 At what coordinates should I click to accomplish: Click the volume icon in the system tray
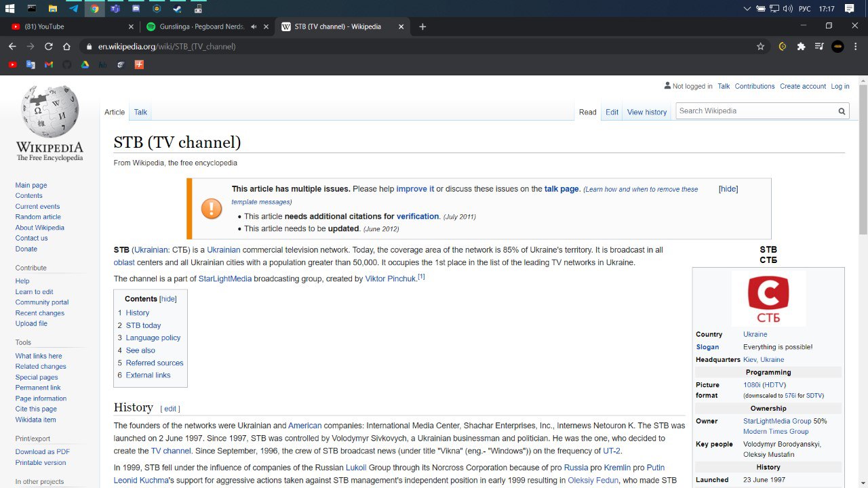(x=788, y=8)
